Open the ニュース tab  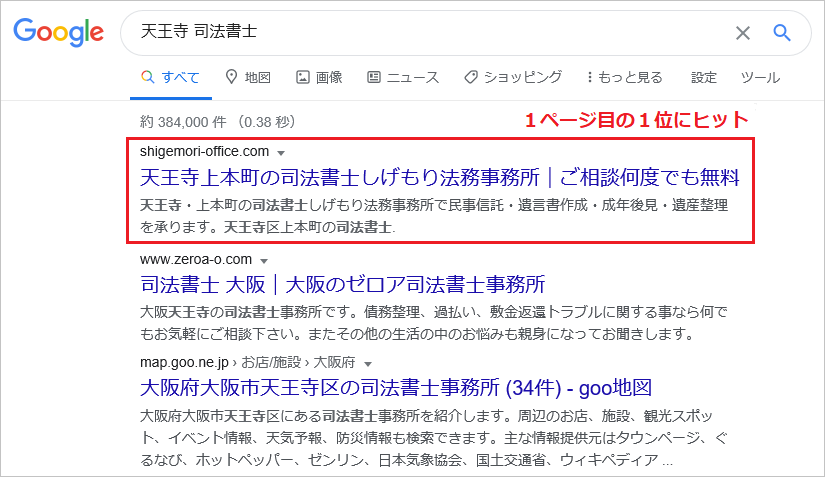tap(403, 77)
